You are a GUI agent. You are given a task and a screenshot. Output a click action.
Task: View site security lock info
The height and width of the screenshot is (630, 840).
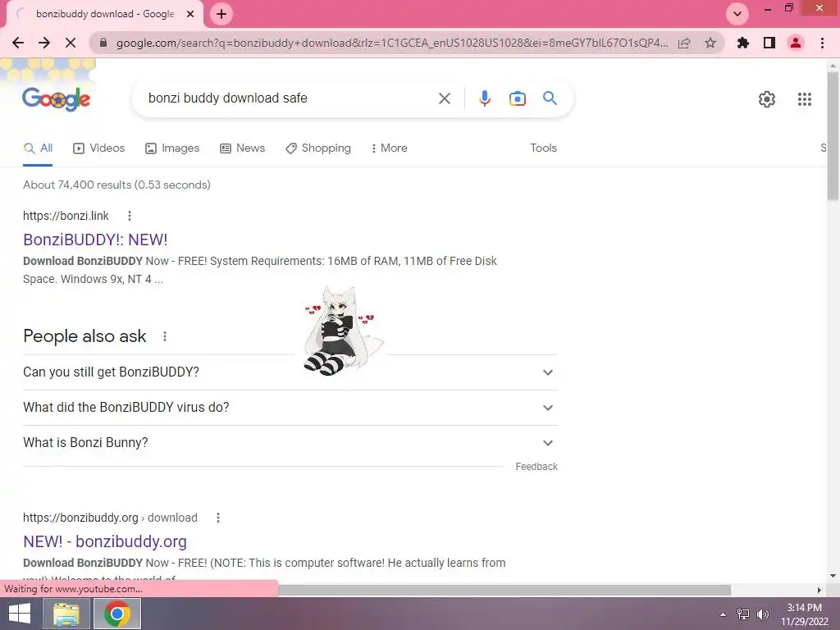pyautogui.click(x=103, y=43)
